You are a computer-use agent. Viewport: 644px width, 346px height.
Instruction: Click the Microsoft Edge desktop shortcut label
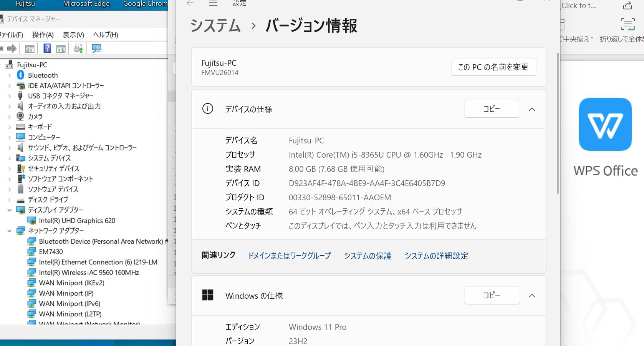86,4
